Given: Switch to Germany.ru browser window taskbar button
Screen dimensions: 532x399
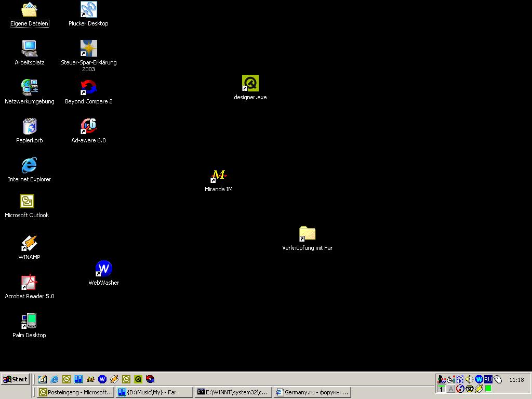Looking at the screenshot, I should (x=312, y=392).
